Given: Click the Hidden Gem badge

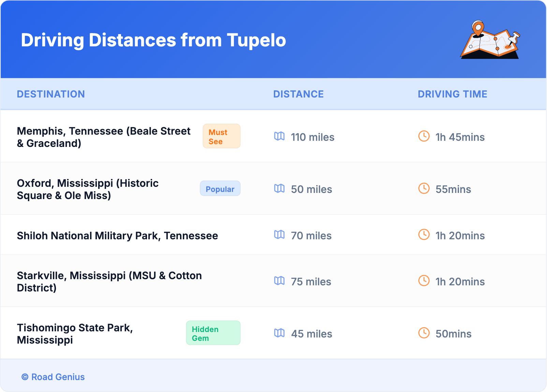Looking at the screenshot, I should point(213,333).
